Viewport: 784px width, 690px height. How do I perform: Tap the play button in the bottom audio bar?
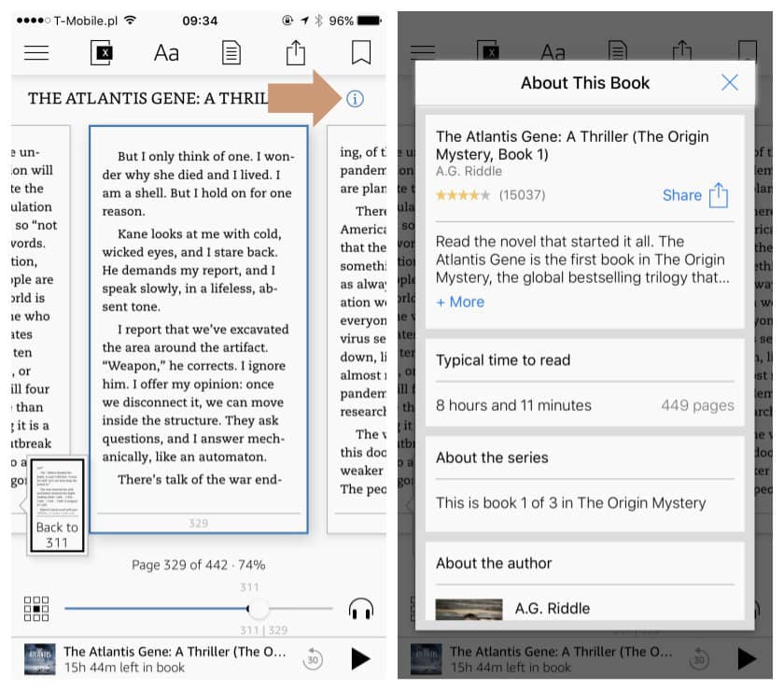pyautogui.click(x=360, y=658)
